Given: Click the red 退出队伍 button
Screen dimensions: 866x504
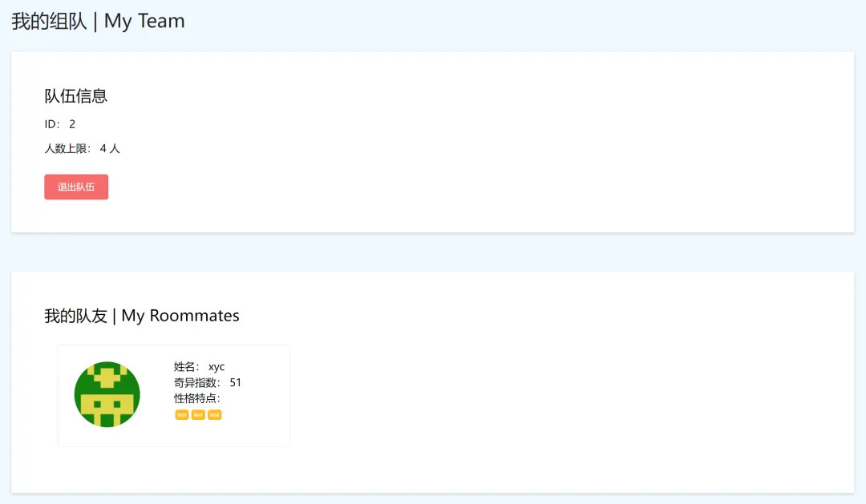Looking at the screenshot, I should coord(76,187).
